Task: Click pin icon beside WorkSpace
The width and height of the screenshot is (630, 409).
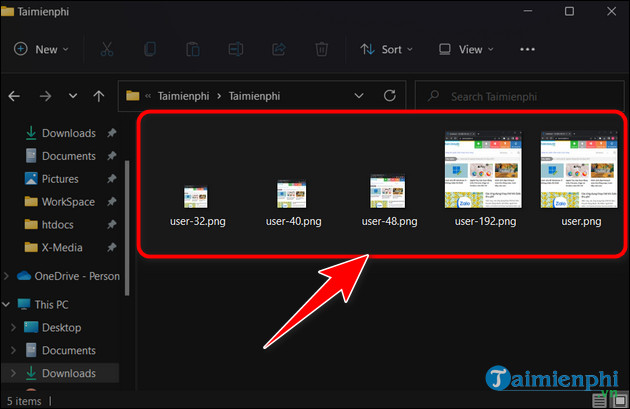Action: [112, 202]
